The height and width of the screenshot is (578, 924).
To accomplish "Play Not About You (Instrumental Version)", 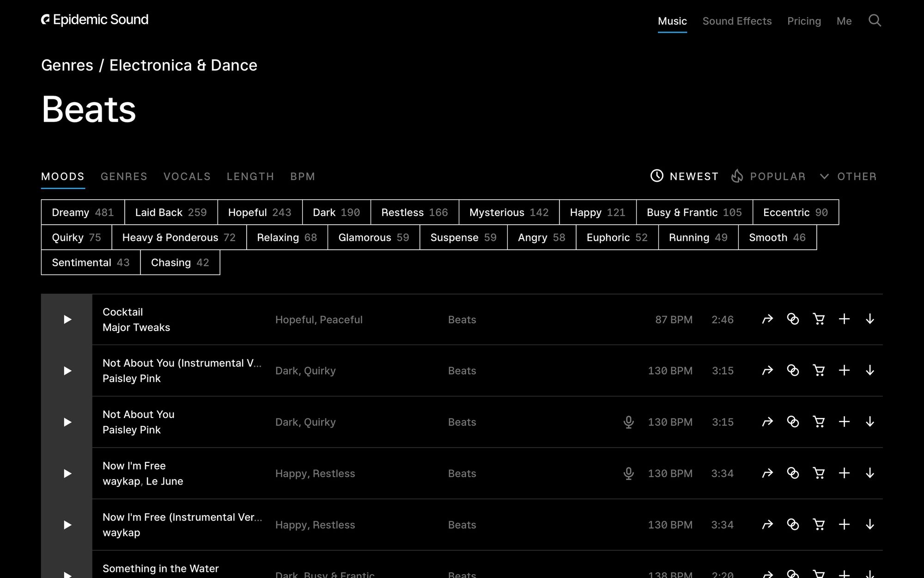I will click(67, 371).
